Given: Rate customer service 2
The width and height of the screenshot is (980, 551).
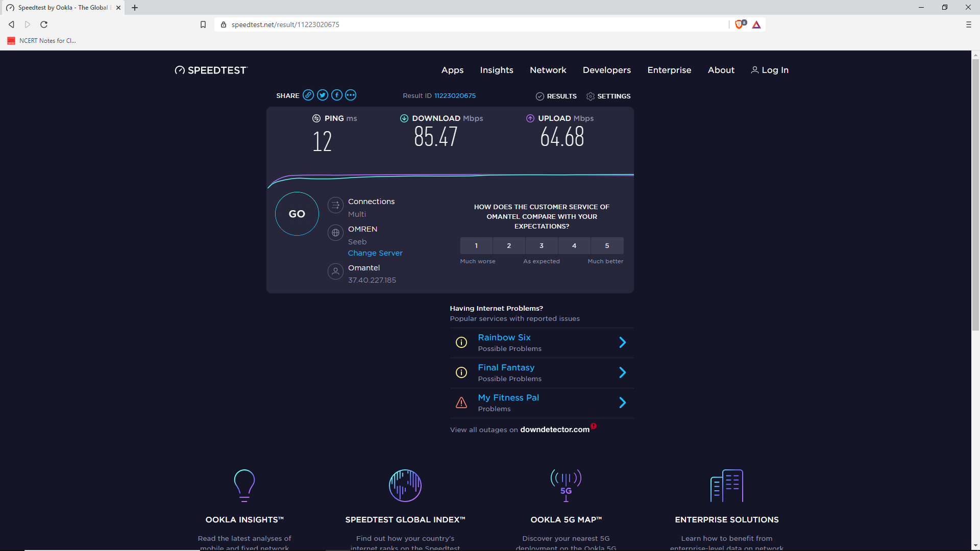Looking at the screenshot, I should click(x=509, y=246).
